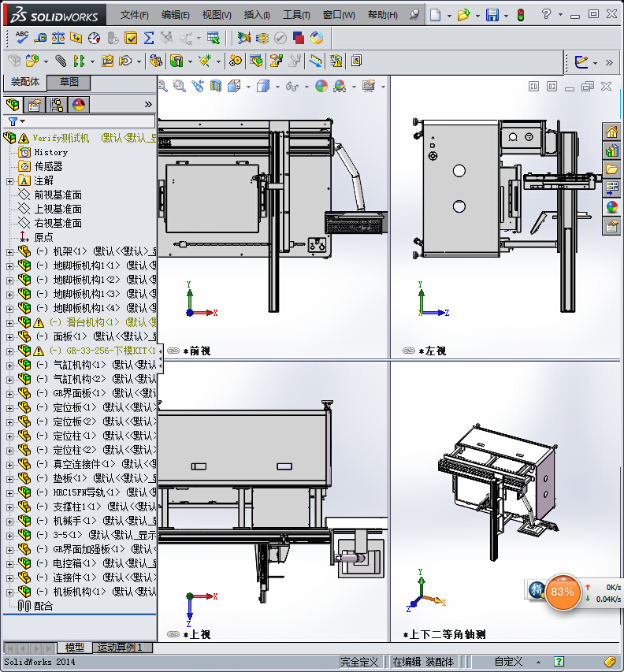The image size is (624, 672).
Task: Click the Save floppy disk icon
Action: 492,15
